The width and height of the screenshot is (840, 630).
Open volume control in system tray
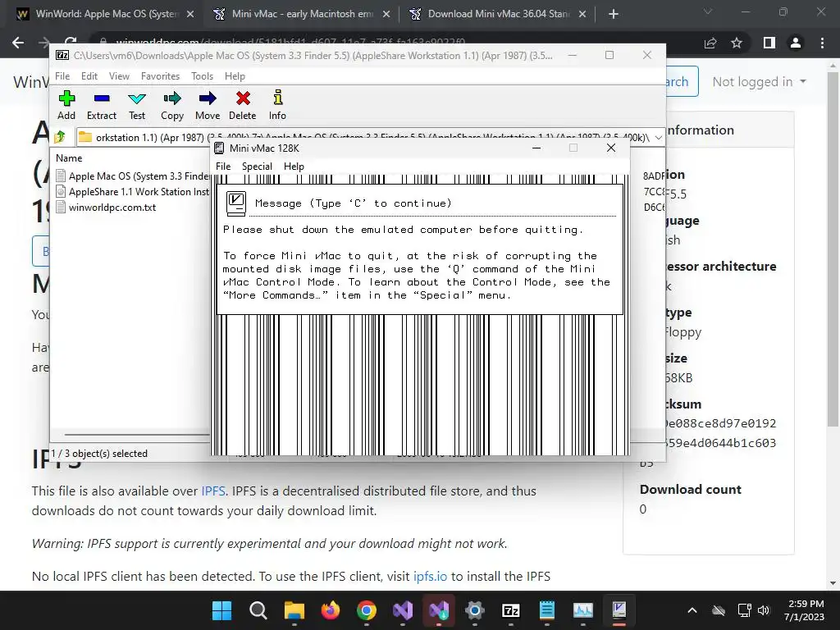(764, 610)
